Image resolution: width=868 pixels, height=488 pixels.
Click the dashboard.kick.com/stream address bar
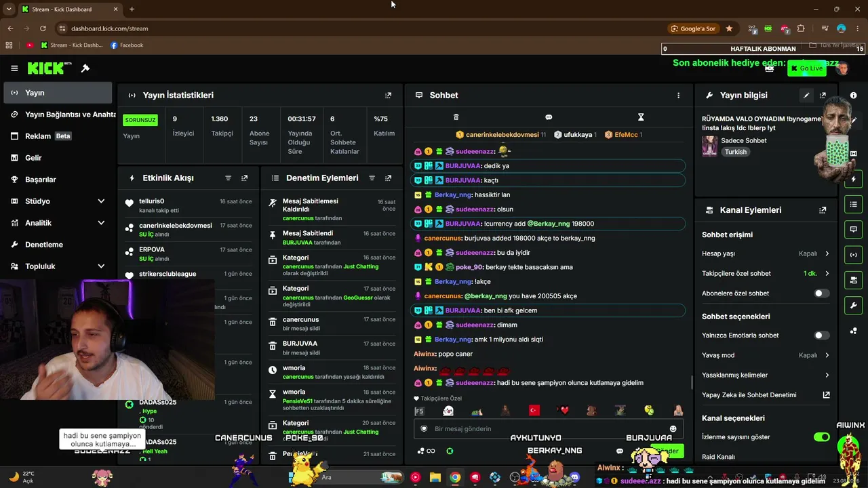109,28
